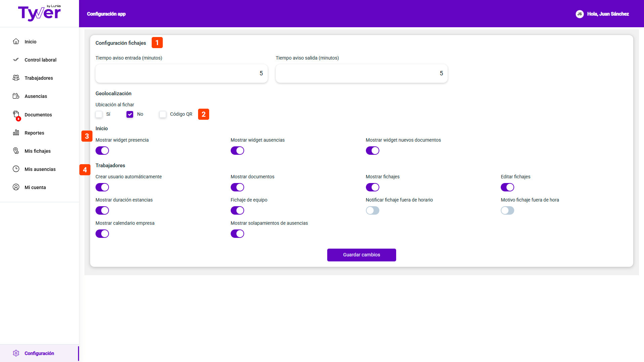Disable Editar fichajes switch

pyautogui.click(x=507, y=187)
